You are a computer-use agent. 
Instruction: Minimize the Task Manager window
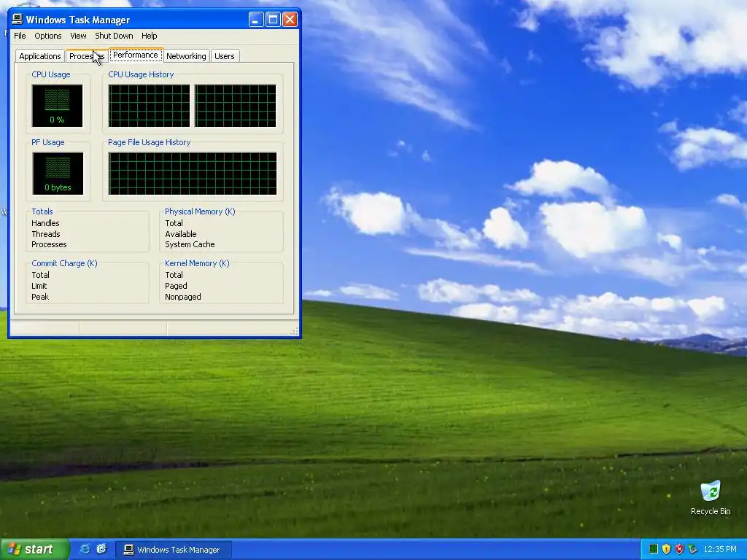point(256,20)
